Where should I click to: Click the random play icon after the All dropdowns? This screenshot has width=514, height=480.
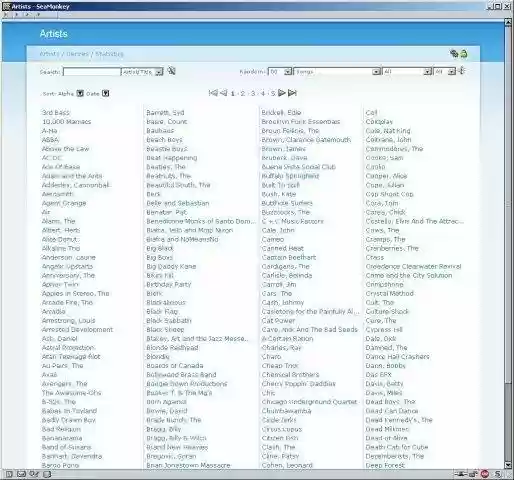(462, 71)
